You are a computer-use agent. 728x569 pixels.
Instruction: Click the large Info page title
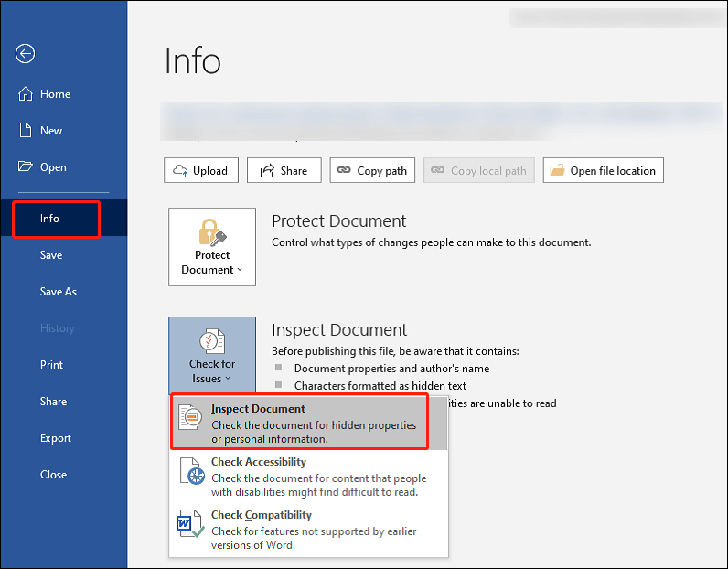192,60
